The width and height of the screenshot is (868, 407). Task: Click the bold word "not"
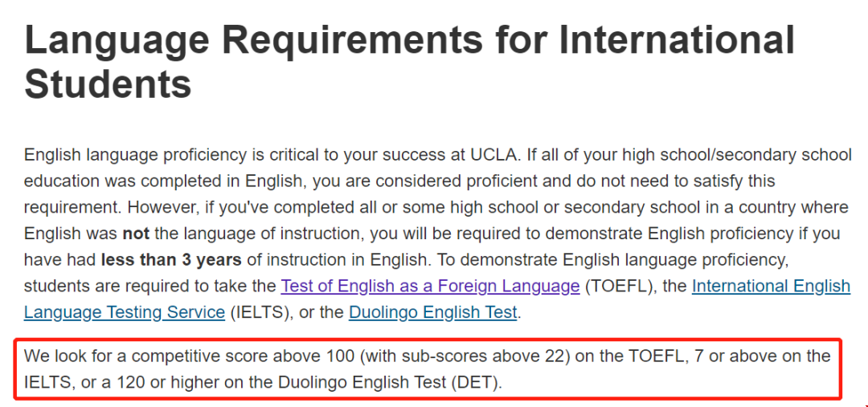click(136, 234)
